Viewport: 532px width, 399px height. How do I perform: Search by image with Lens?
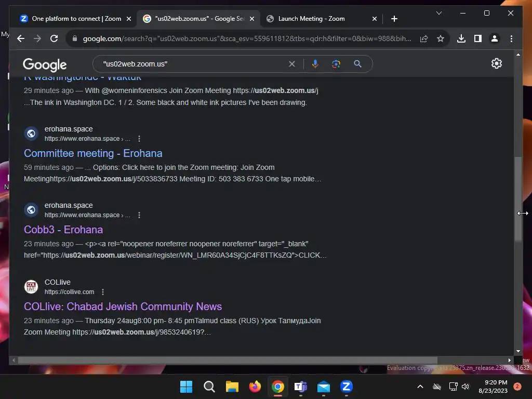coord(336,64)
